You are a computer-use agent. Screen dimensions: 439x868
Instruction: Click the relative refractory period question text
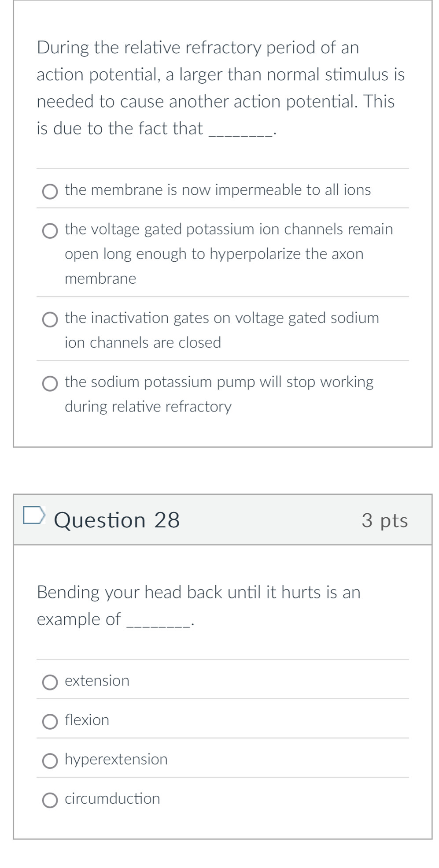(221, 88)
